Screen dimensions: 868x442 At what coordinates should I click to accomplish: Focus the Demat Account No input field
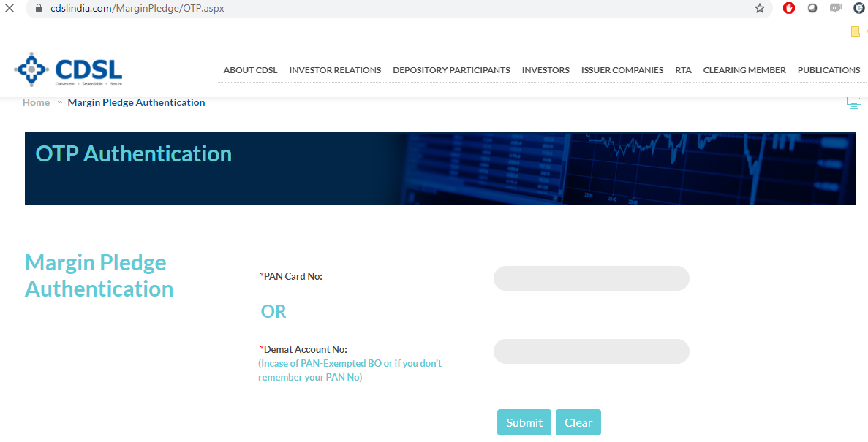pyautogui.click(x=591, y=351)
